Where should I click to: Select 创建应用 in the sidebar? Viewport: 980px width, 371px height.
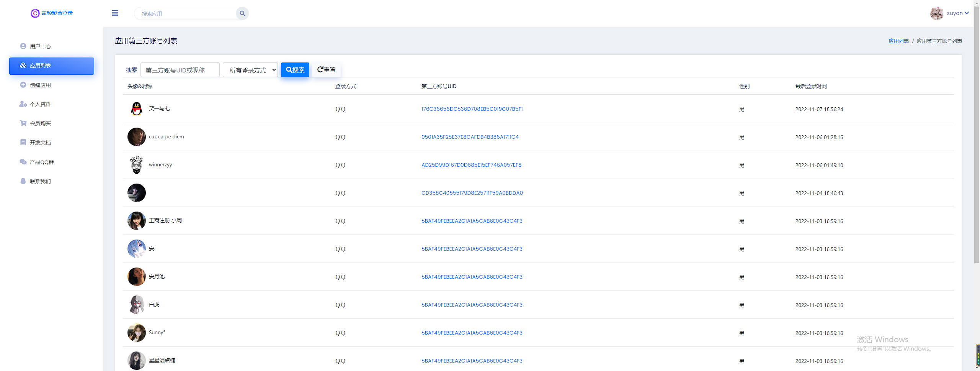coord(40,85)
